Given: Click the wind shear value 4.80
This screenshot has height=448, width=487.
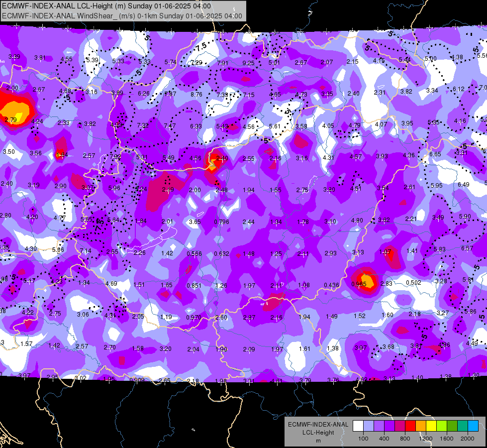Looking at the screenshot, I should [357, 221].
